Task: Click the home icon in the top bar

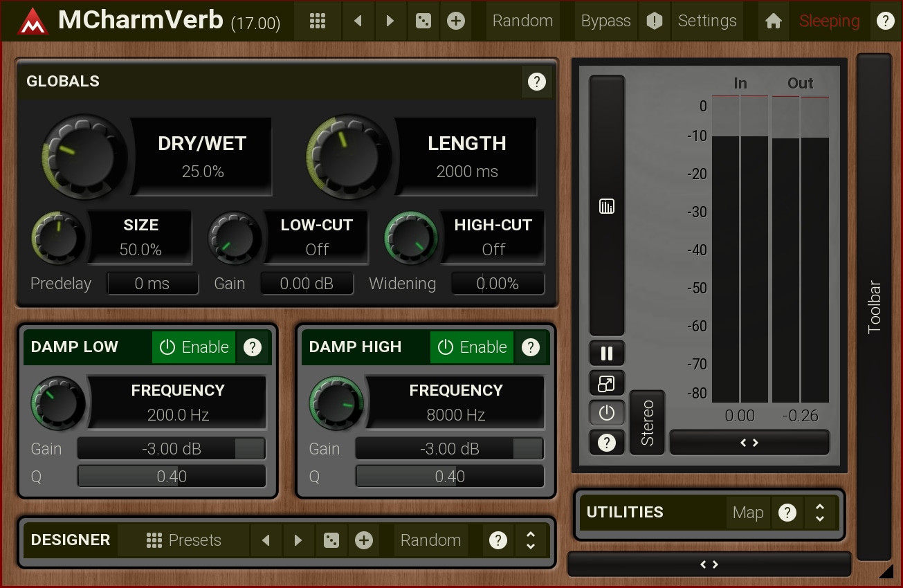Action: click(x=774, y=21)
